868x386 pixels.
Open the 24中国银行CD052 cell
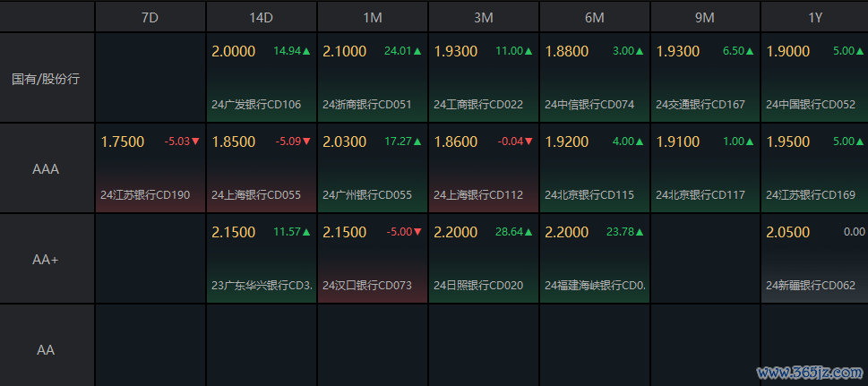pyautogui.click(x=815, y=78)
